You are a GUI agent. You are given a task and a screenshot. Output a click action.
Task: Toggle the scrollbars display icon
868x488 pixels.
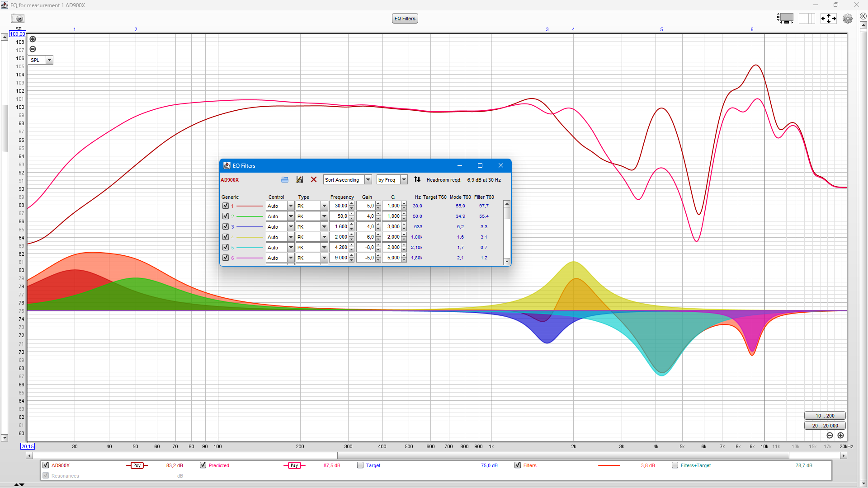(786, 19)
